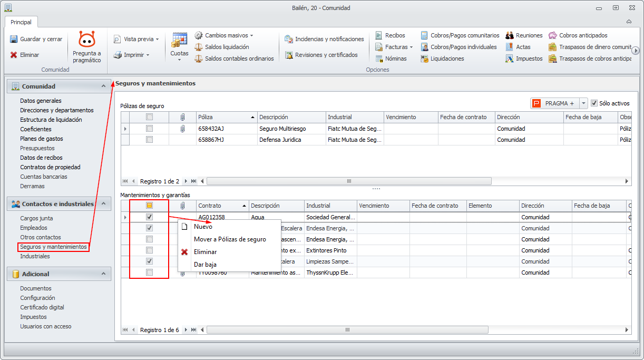The height and width of the screenshot is (360, 644).
Task: Sort by the Póliza column header
Action: 227,117
